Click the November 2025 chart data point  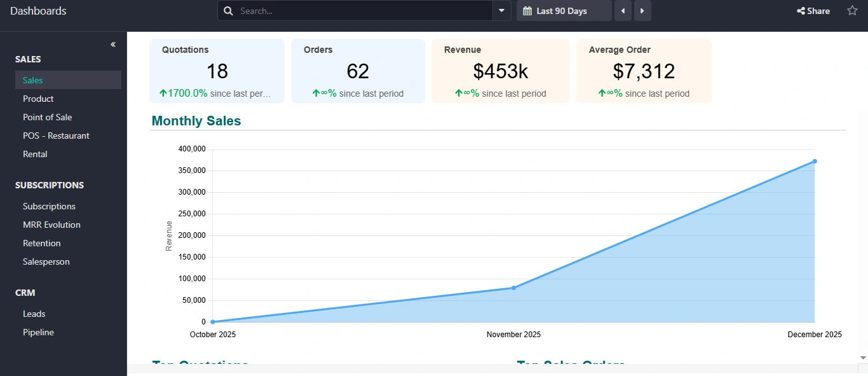[x=513, y=288]
